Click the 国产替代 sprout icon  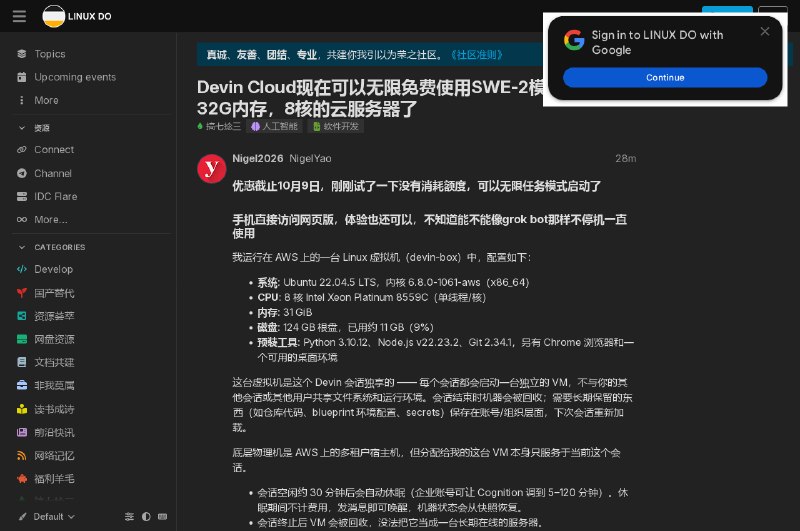[21, 293]
